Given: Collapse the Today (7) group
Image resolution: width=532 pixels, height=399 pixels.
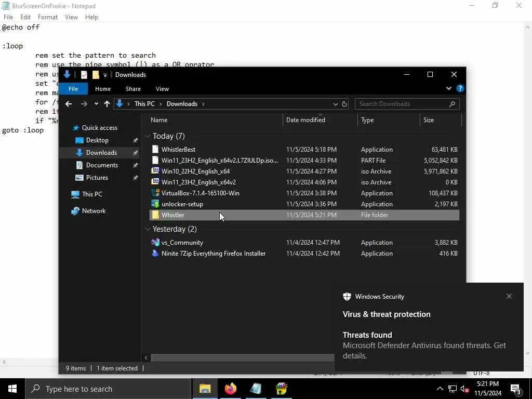Looking at the screenshot, I should [148, 136].
